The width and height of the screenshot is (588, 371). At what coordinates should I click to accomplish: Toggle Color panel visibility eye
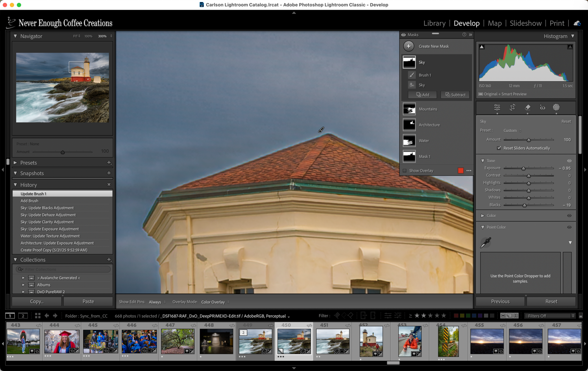point(569,215)
